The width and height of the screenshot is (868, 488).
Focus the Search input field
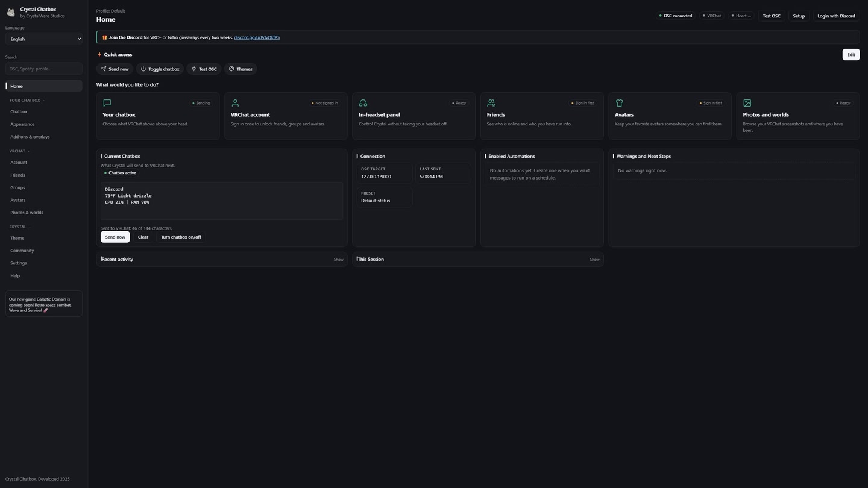(44, 69)
